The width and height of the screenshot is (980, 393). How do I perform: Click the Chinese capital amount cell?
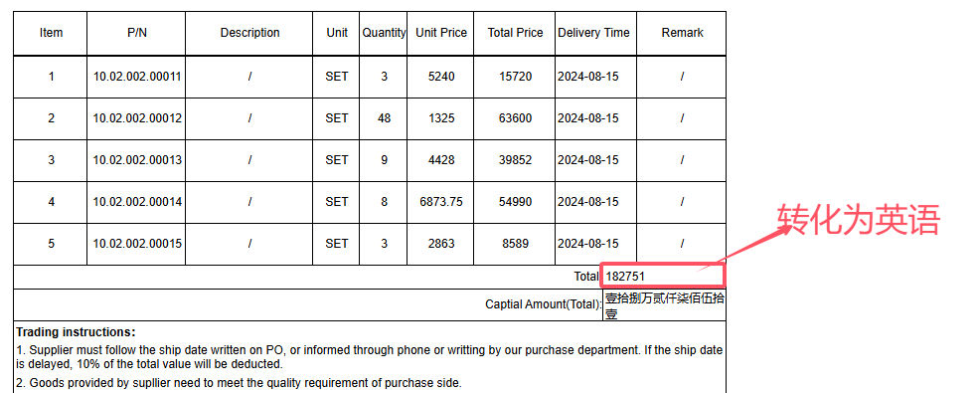664,305
